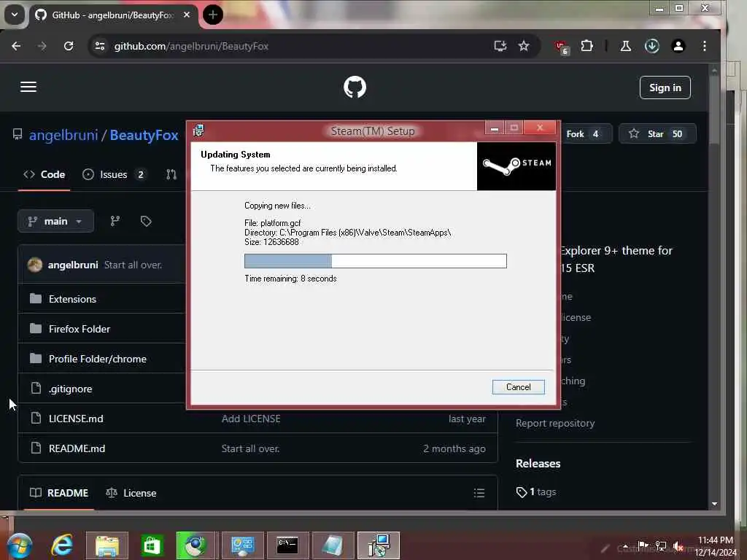Screen dimensions: 747x560
Task: Click the taskbar volume muted icon
Action: coord(678,546)
